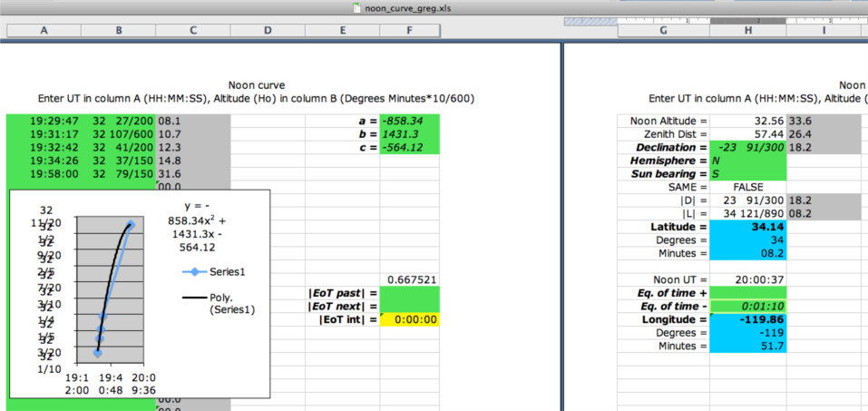The image size is (868, 411).
Task: Select column D header
Action: [268, 31]
